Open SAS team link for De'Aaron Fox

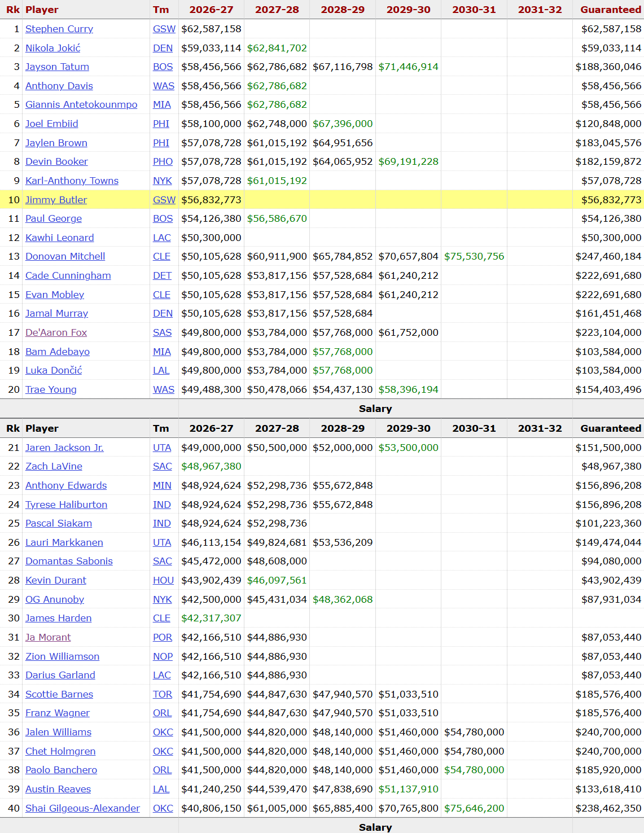[162, 332]
